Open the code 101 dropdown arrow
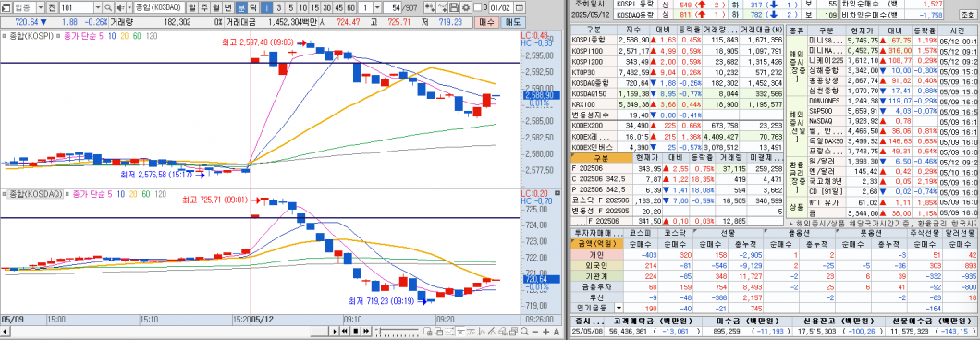980x340 pixels. [97, 6]
